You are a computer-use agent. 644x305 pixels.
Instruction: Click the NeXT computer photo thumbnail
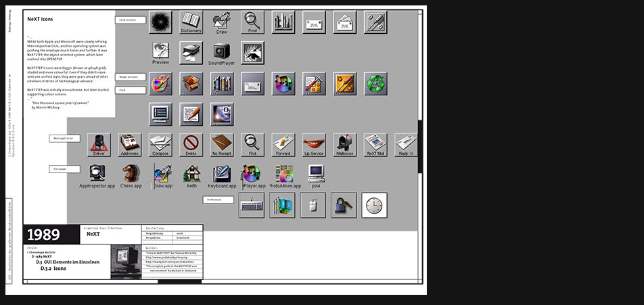pos(126,262)
